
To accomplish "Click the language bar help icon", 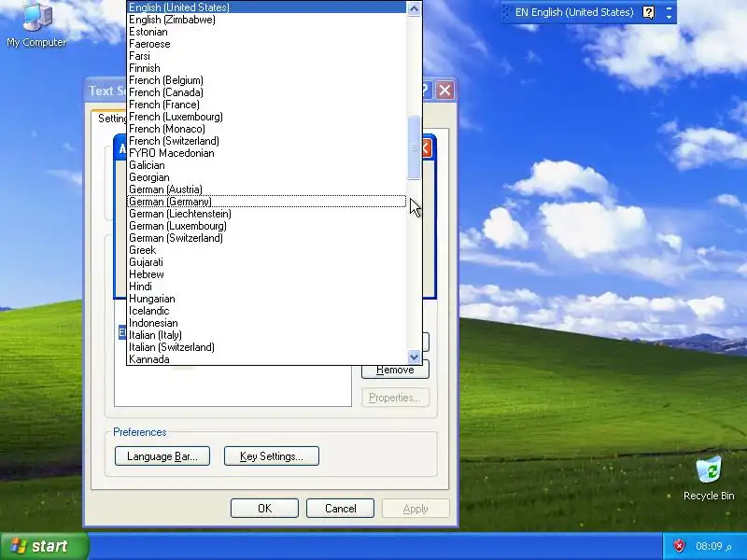I will point(648,12).
